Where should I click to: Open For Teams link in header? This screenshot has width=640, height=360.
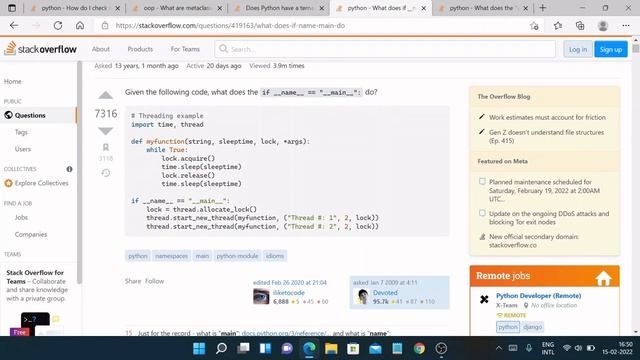[185, 49]
